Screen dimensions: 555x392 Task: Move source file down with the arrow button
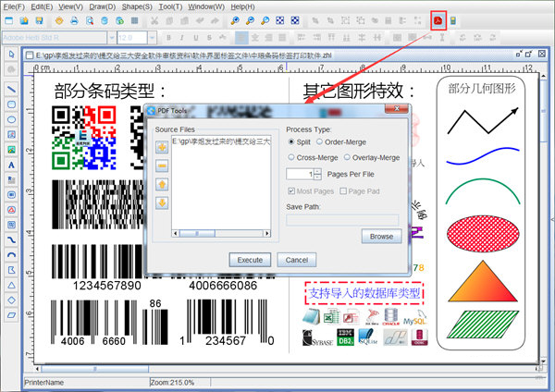click(x=161, y=202)
